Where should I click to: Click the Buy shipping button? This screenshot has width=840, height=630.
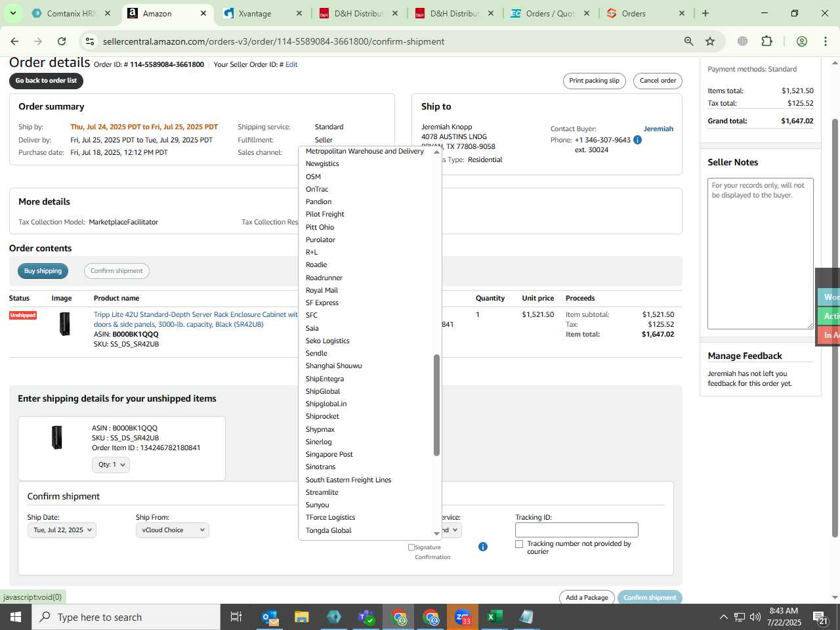coord(43,271)
